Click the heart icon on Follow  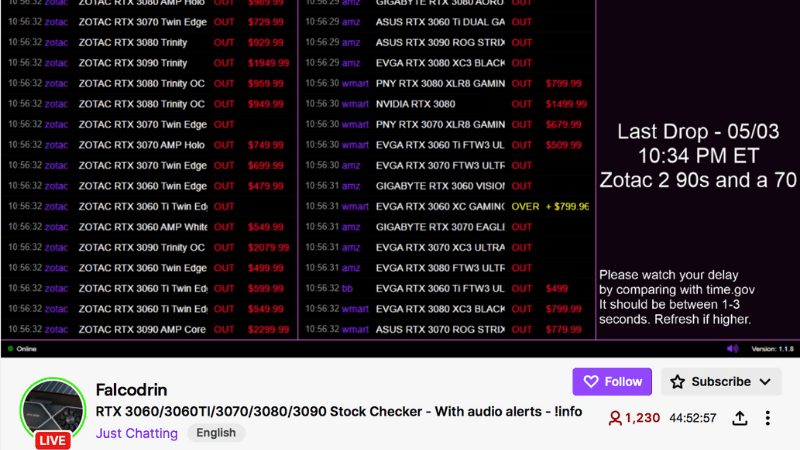click(590, 382)
